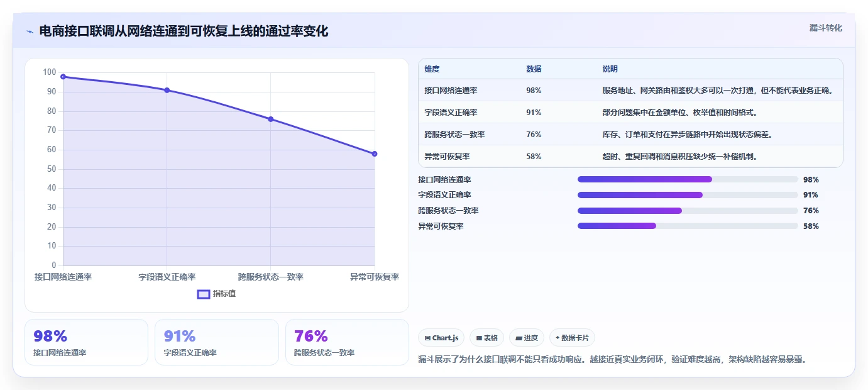The image size is (868, 390).
Task: Click the progress list label 接口网络连通率
Action: click(x=444, y=179)
